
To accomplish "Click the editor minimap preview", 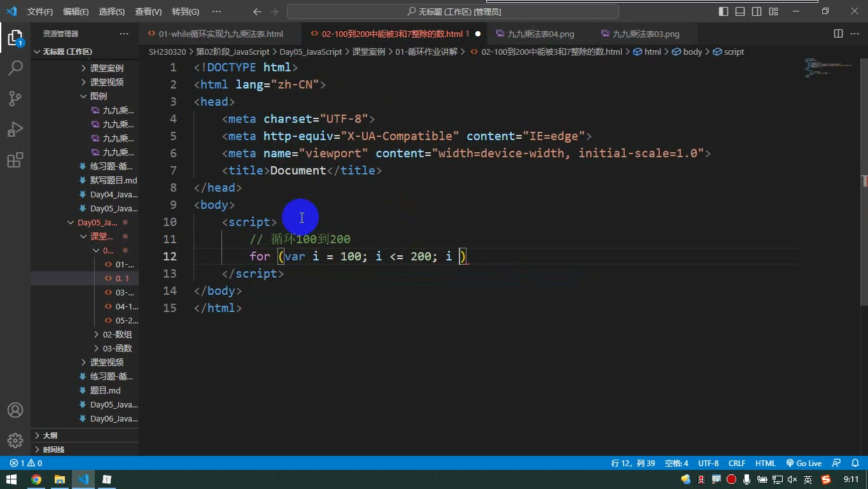I will (x=829, y=67).
